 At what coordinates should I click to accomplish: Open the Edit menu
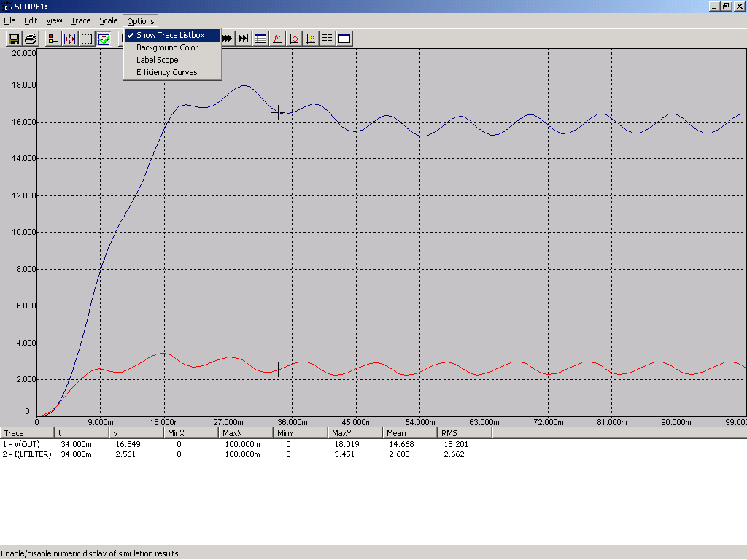pyautogui.click(x=31, y=20)
